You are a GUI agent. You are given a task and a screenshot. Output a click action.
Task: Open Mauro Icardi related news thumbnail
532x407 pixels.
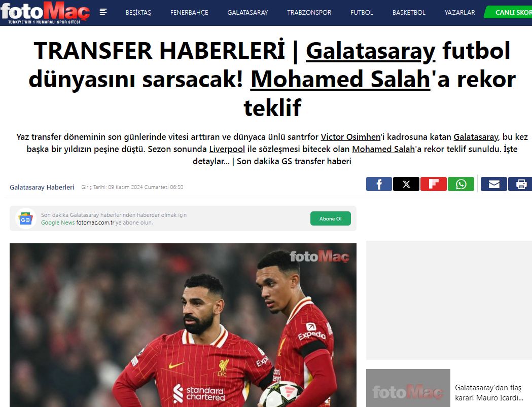(408, 388)
